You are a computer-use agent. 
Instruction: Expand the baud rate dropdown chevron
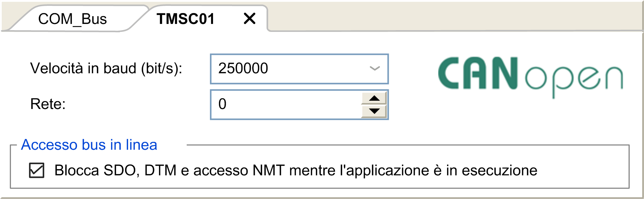(375, 69)
